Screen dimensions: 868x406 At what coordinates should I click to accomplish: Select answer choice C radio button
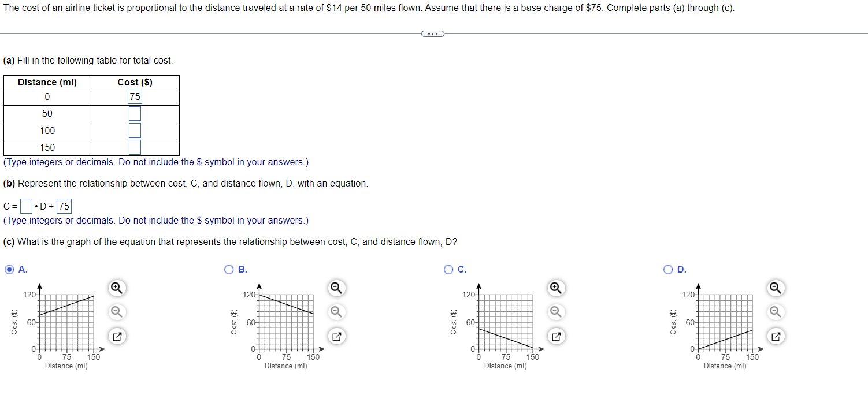448,269
